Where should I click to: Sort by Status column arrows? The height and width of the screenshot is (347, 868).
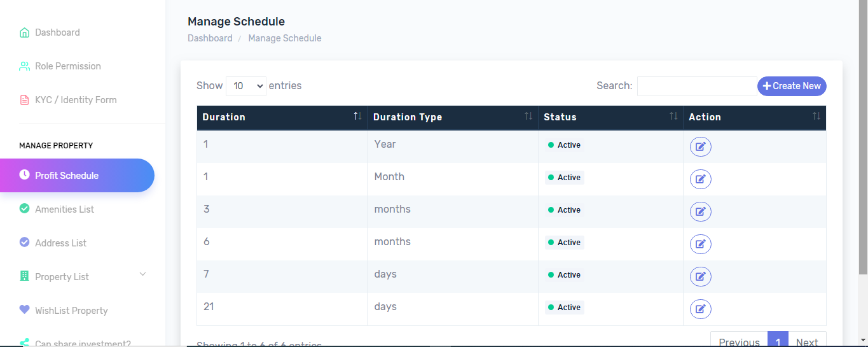pos(673,117)
